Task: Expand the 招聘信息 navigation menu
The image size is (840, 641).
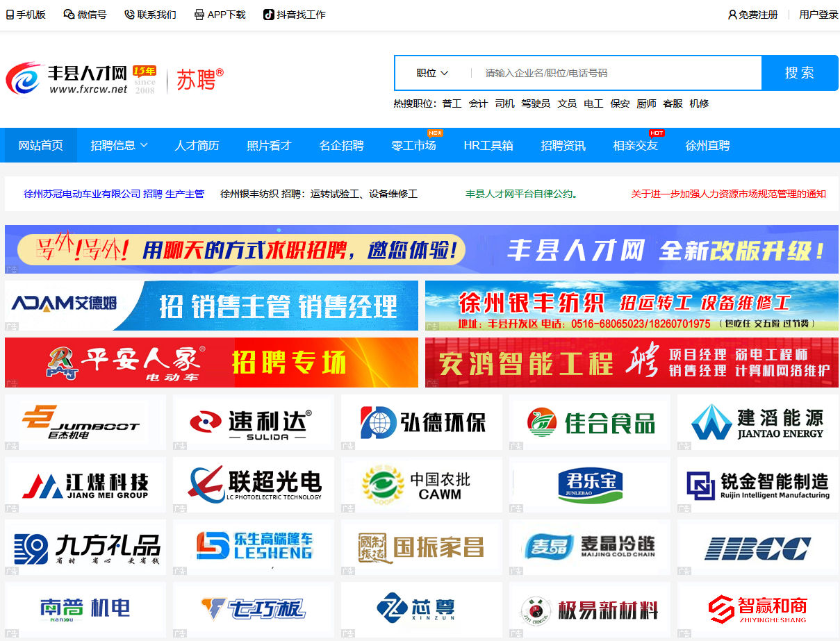Action: [x=118, y=144]
